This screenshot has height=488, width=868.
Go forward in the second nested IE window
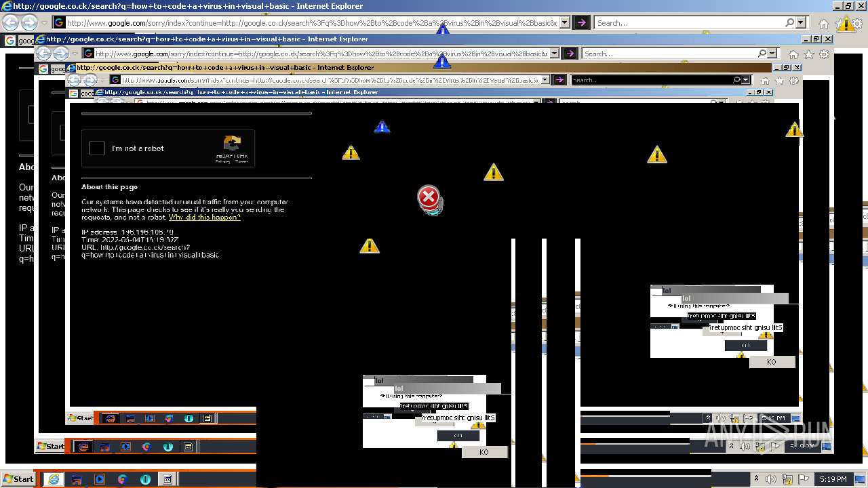[x=61, y=54]
